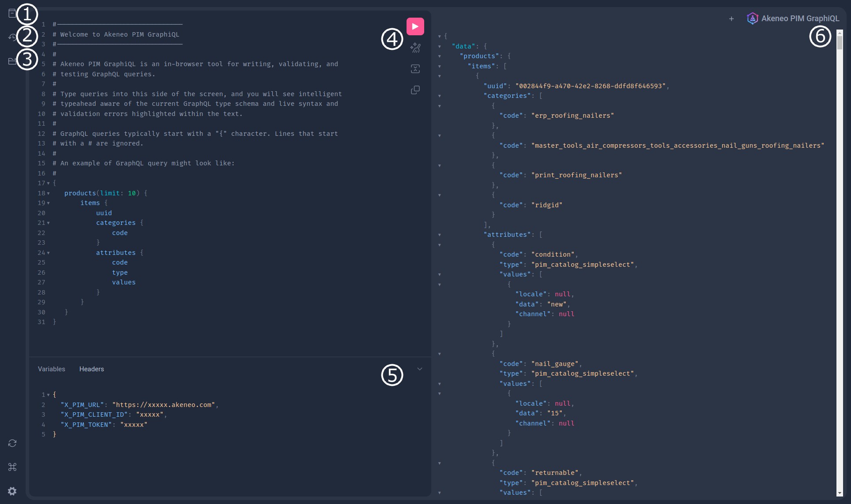The height and width of the screenshot is (504, 851).
Task: Open saved queries with the folder icon
Action: (x=12, y=61)
